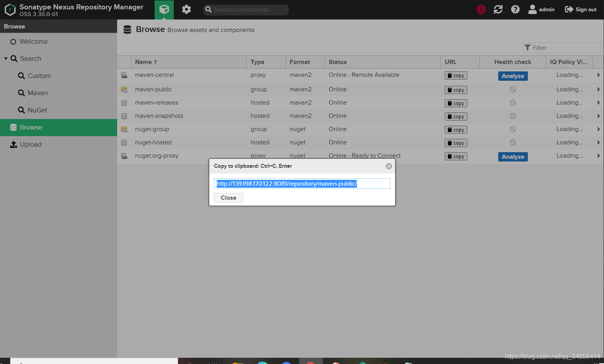Click maven-releases hosted repository icon
This screenshot has height=364, width=604.
coord(124,103)
